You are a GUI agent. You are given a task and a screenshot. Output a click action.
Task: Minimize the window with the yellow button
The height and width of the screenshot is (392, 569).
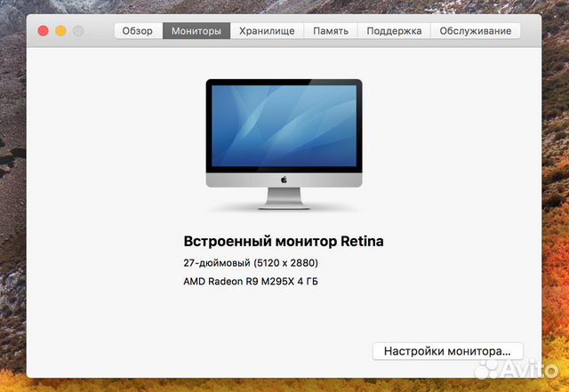pyautogui.click(x=60, y=31)
